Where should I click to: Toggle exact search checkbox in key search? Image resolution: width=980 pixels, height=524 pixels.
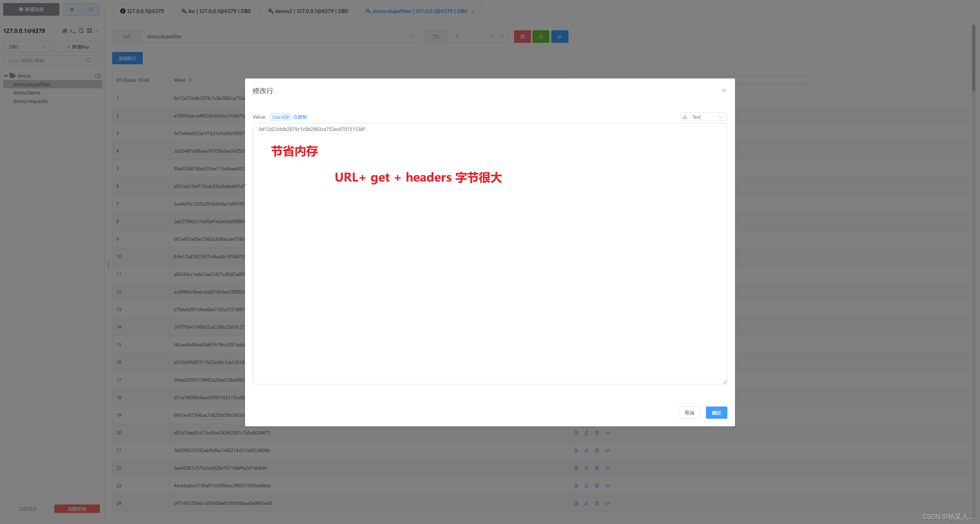[x=97, y=60]
